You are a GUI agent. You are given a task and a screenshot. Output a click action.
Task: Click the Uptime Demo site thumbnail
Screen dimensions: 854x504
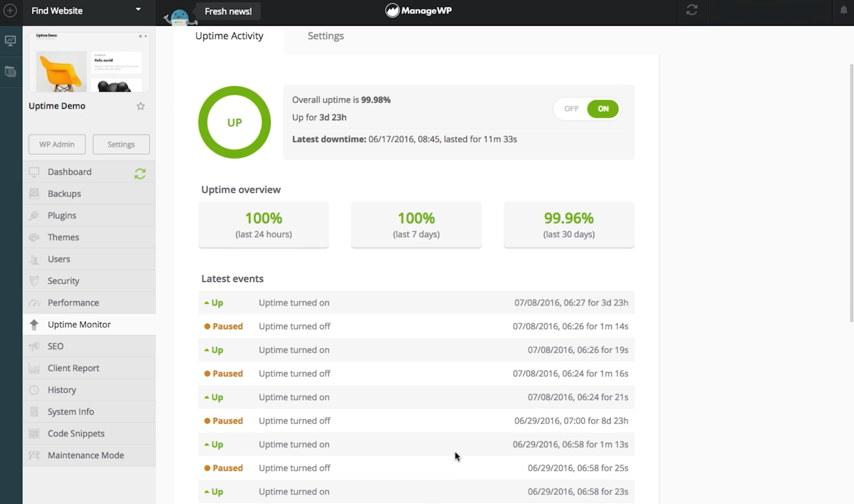coord(89,63)
